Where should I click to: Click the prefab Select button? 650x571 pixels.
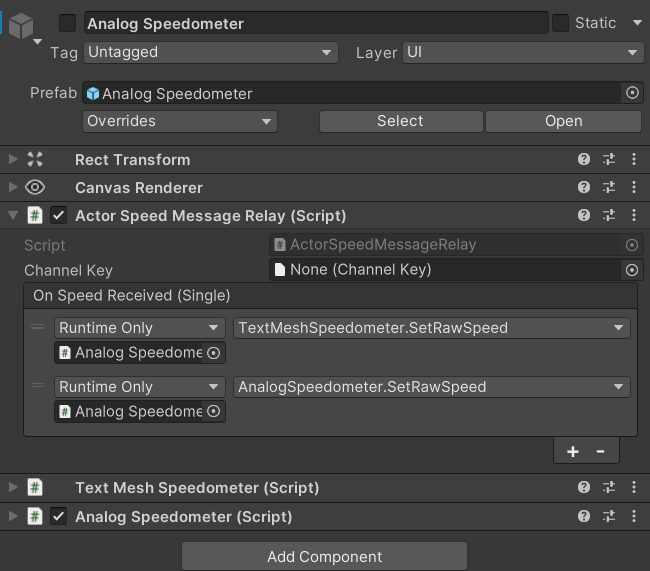pyautogui.click(x=401, y=121)
